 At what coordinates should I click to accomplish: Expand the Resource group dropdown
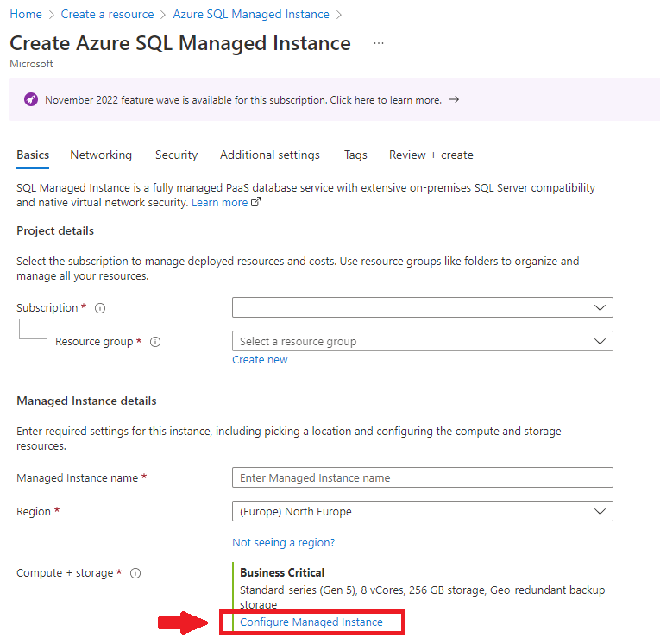click(422, 342)
